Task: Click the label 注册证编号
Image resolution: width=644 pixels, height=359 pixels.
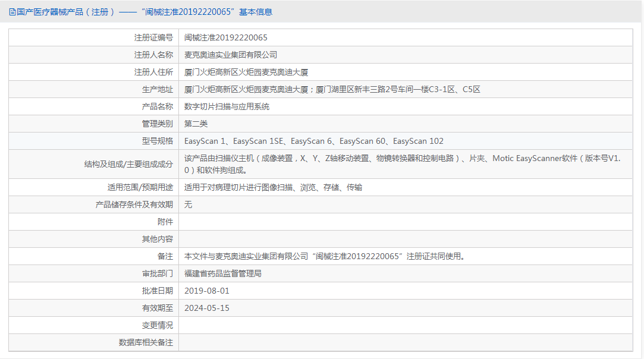Action: [153, 38]
